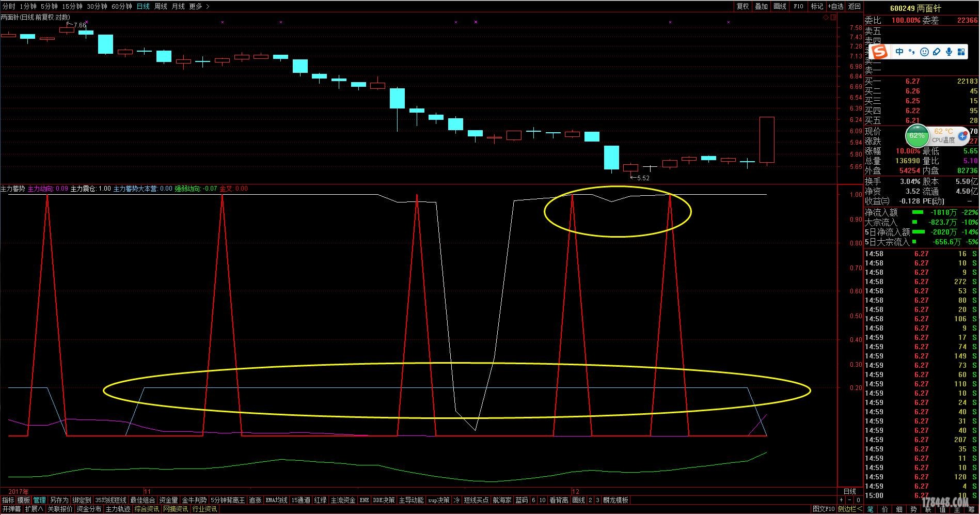This screenshot has width=980, height=515.
Task: Click the Sogou input method S logo
Action: [x=879, y=52]
